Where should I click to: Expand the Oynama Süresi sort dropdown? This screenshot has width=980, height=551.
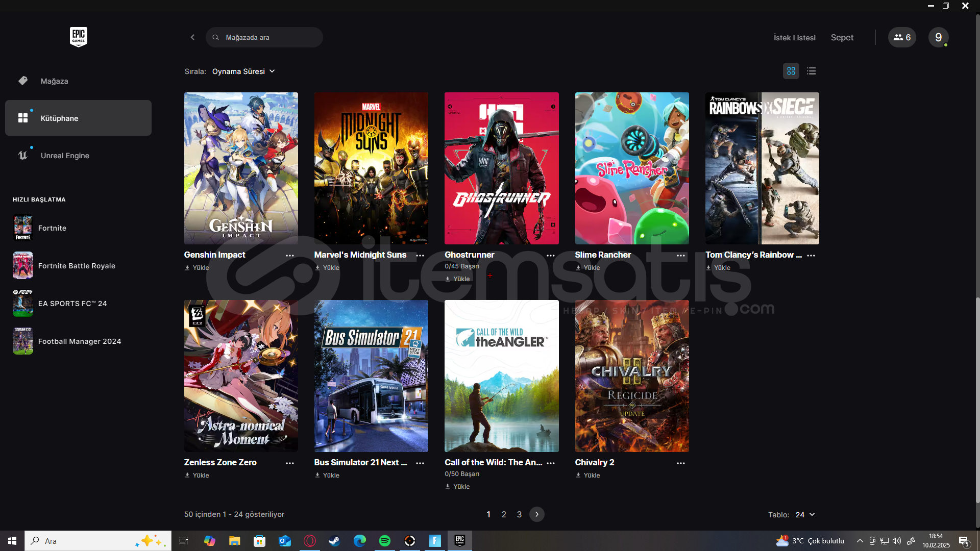[x=243, y=71]
